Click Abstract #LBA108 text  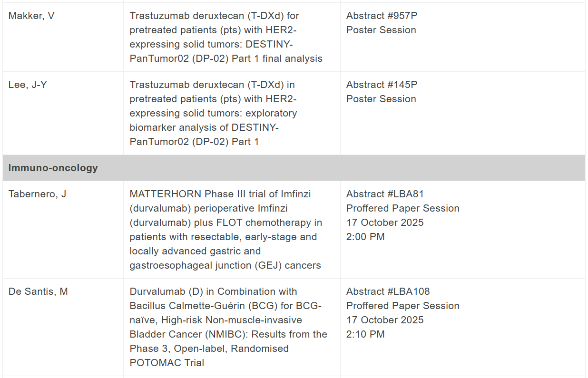388,291
